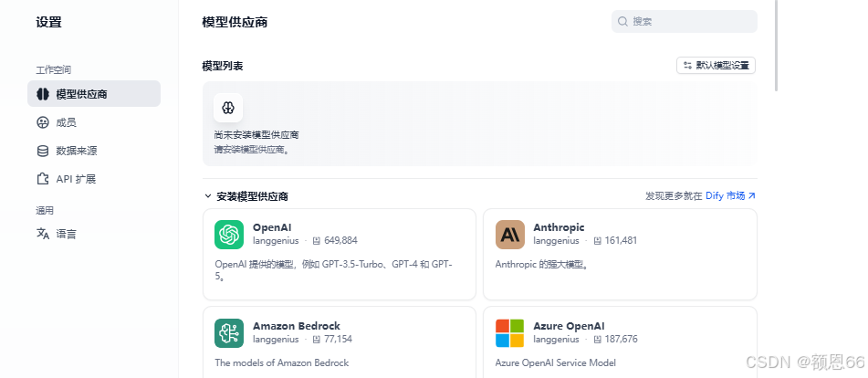Image resolution: width=868 pixels, height=378 pixels.
Task: Click the sliders icon on 默认模型设置 button
Action: (x=687, y=66)
